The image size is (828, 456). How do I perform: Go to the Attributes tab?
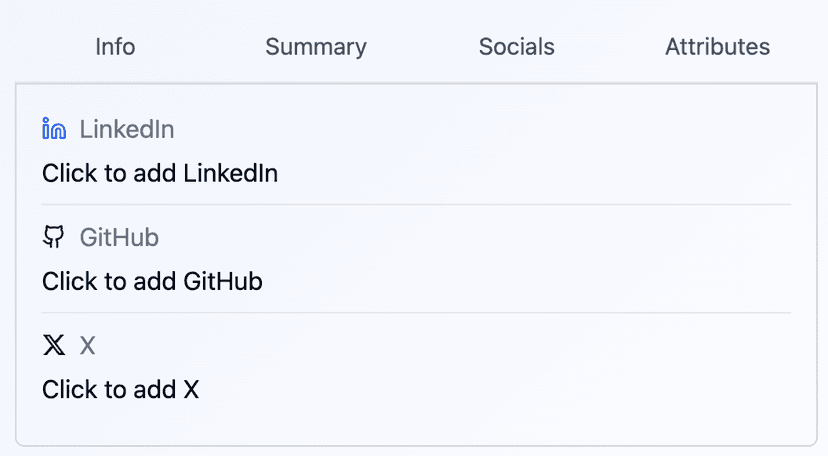717,47
